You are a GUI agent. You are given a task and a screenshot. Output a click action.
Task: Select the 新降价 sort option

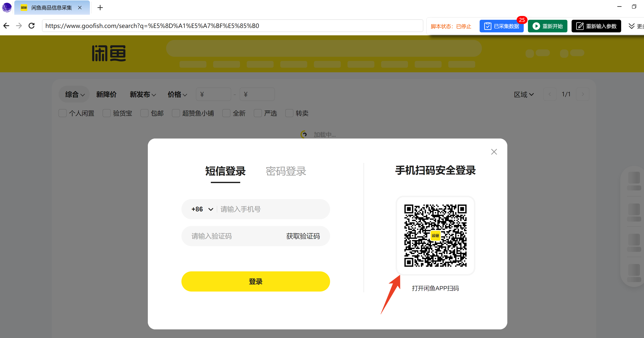point(106,94)
